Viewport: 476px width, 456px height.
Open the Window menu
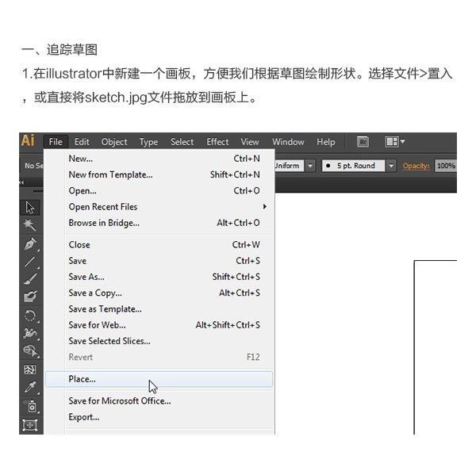pos(288,142)
